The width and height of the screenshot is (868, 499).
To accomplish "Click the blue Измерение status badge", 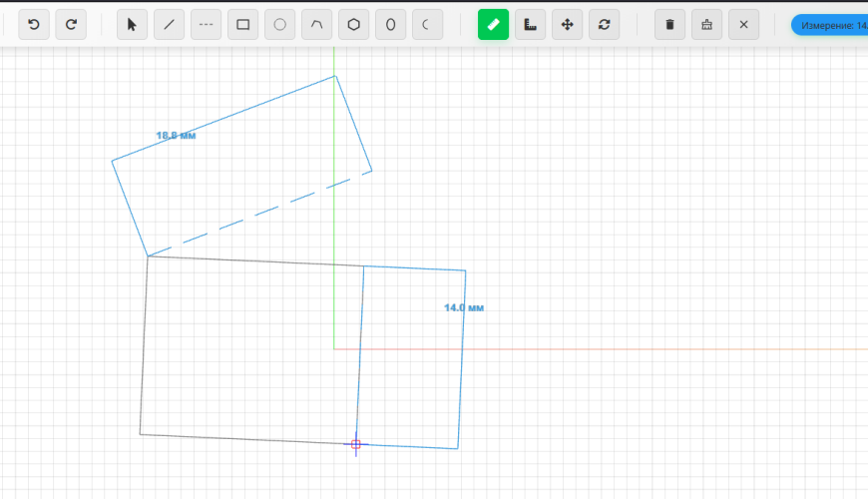I will coord(830,25).
